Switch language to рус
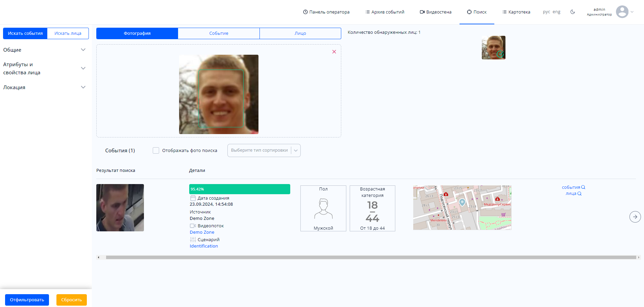The height and width of the screenshot is (307, 644). [546, 12]
